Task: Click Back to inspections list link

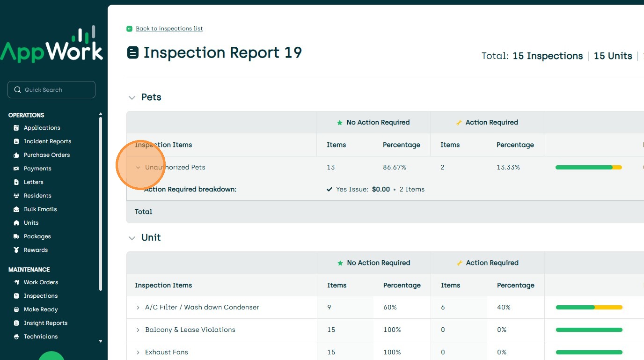Action: coord(169,29)
